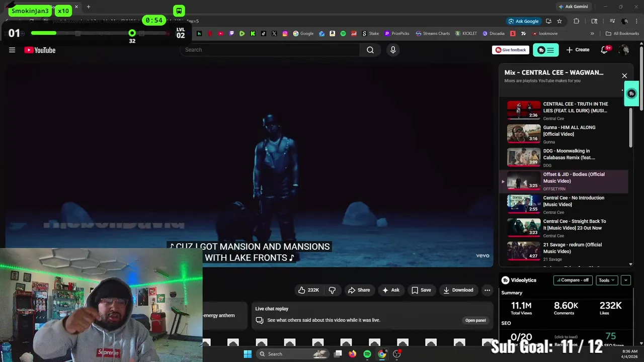Click the playlist panel vertical scrollbar
Screen dimensions: 644x362
631,128
